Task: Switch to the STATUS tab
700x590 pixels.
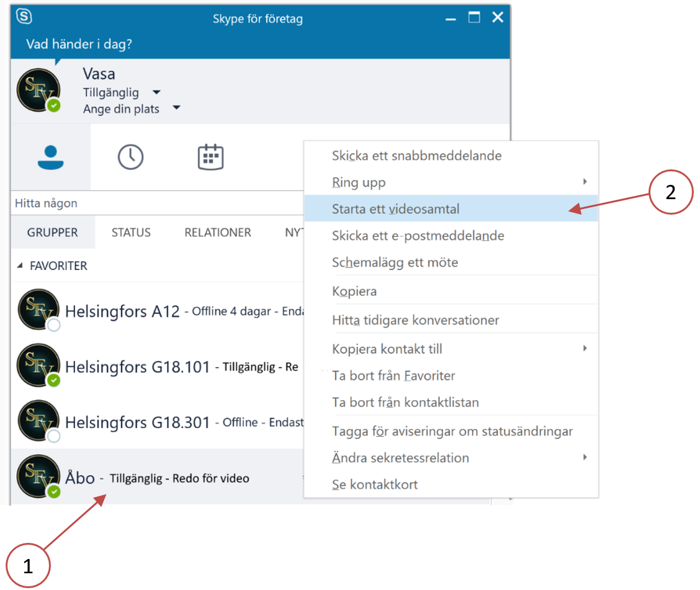Action: pos(131,233)
